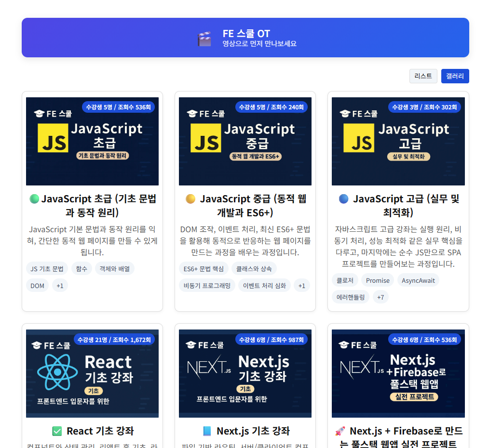Click the JavaScript 중급 DOM 조작 description text
Image resolution: width=489 pixels, height=448 pixels.
pyautogui.click(x=245, y=240)
